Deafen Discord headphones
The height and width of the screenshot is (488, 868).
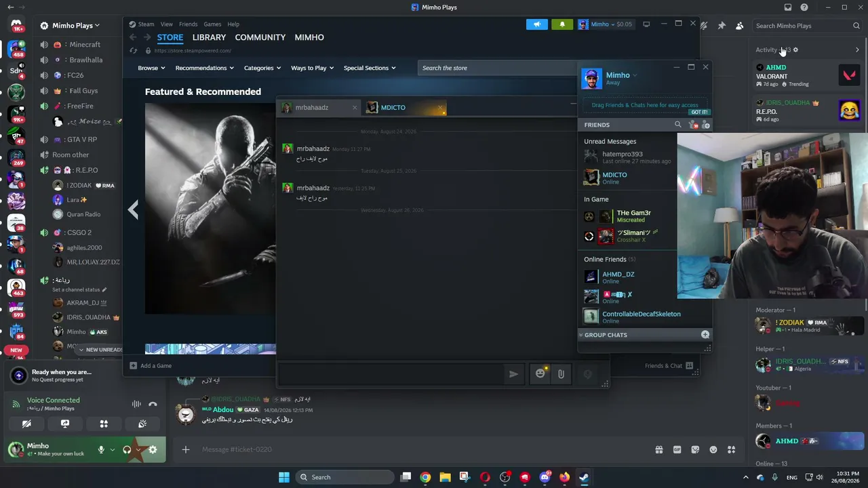point(127,449)
